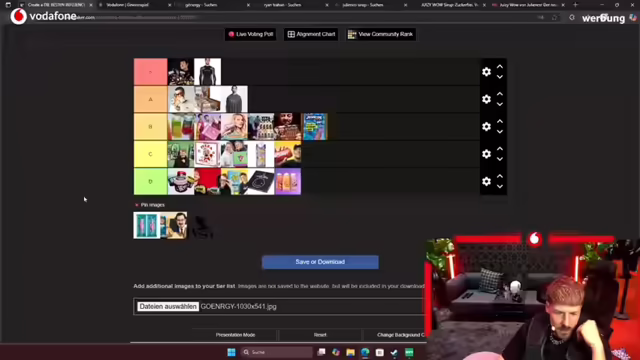The height and width of the screenshot is (360, 640).
Task: Open File Explorer from taskbar
Action: click(351, 352)
